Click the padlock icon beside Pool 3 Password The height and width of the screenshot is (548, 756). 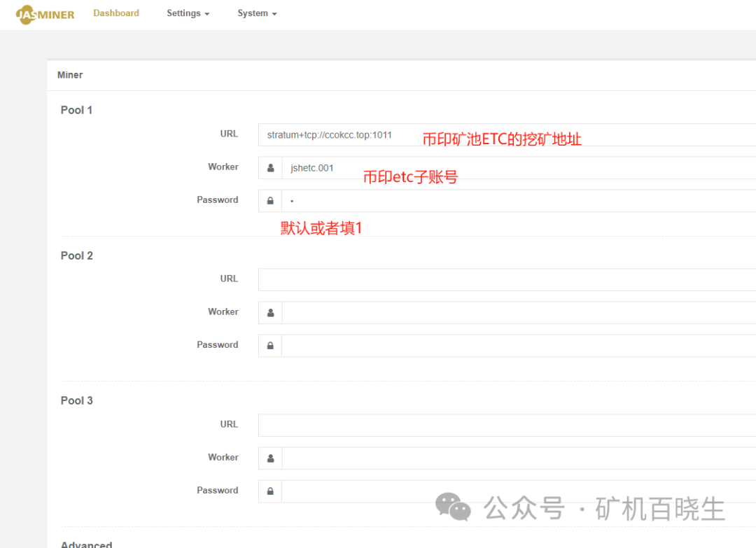tap(269, 491)
